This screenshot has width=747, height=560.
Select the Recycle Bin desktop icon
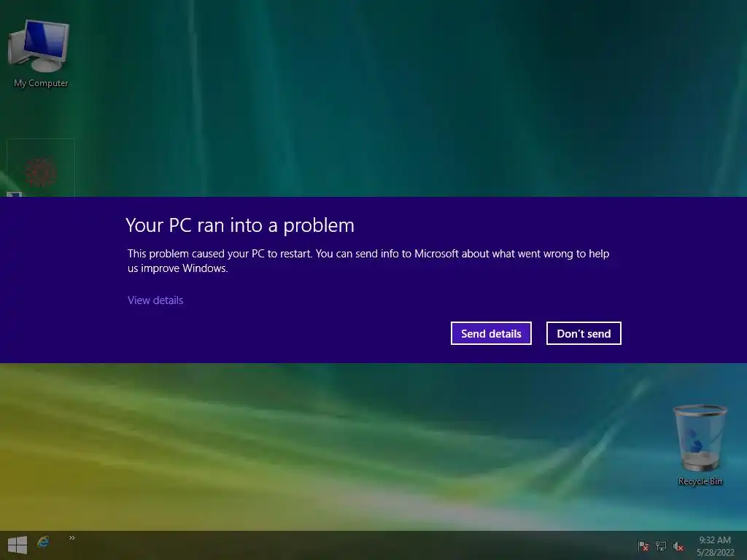click(x=700, y=446)
